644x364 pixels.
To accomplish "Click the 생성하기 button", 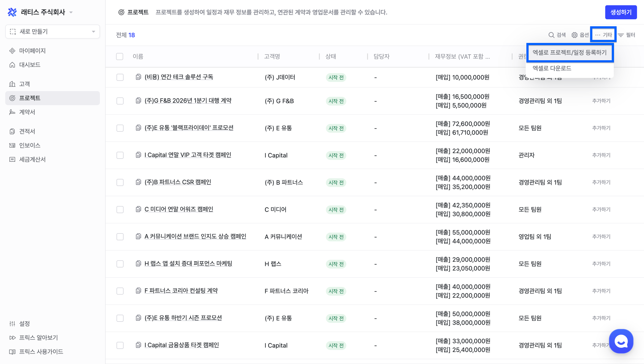I will click(621, 12).
